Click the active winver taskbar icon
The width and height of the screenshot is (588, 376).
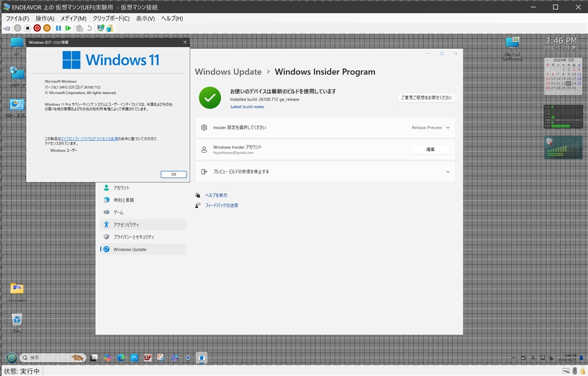pos(202,358)
